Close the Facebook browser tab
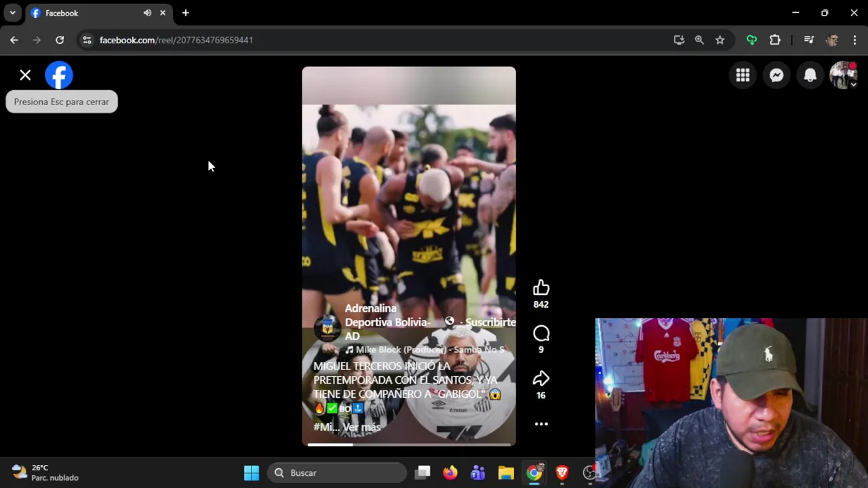This screenshot has width=868, height=488. click(163, 13)
